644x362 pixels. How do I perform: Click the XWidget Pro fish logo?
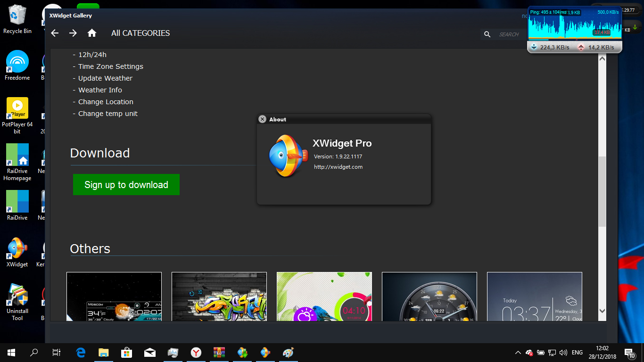coord(288,156)
